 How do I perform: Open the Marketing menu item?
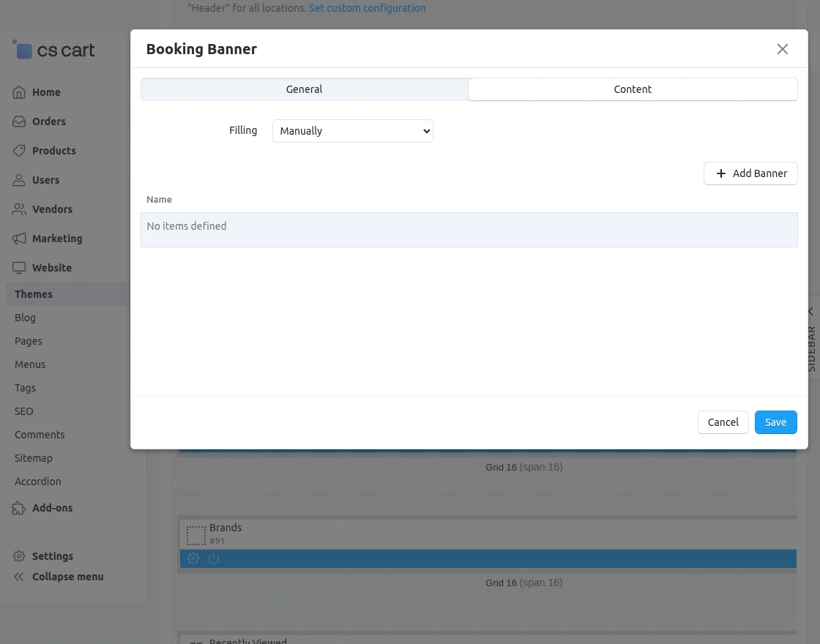point(57,239)
